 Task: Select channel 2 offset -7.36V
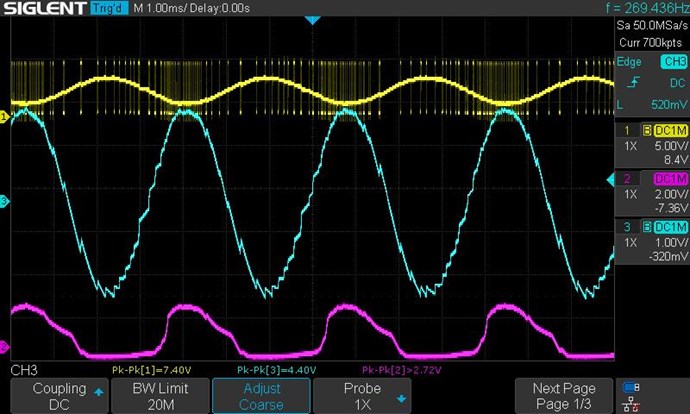tap(671, 208)
